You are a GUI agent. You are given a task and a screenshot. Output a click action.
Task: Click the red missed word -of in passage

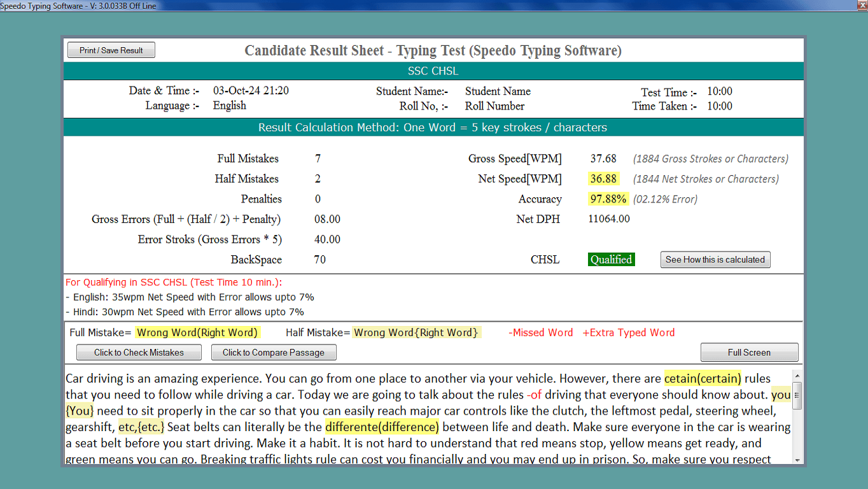tap(534, 395)
